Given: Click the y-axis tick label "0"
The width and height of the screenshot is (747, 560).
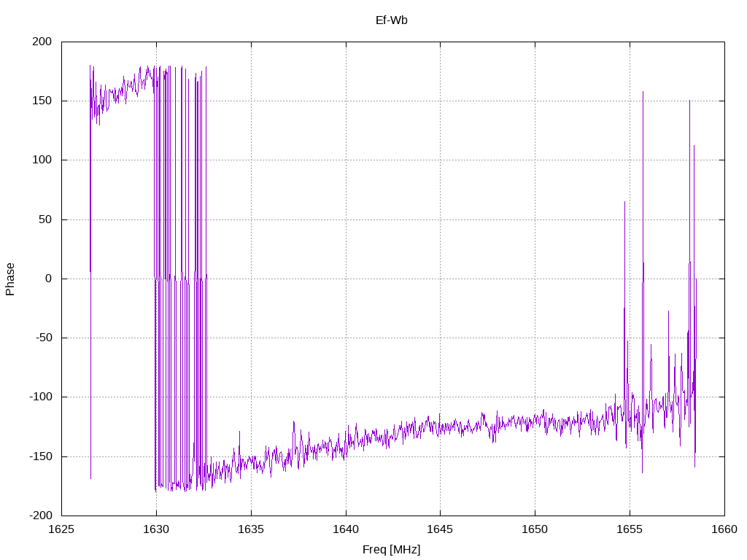Looking at the screenshot, I should point(49,279).
